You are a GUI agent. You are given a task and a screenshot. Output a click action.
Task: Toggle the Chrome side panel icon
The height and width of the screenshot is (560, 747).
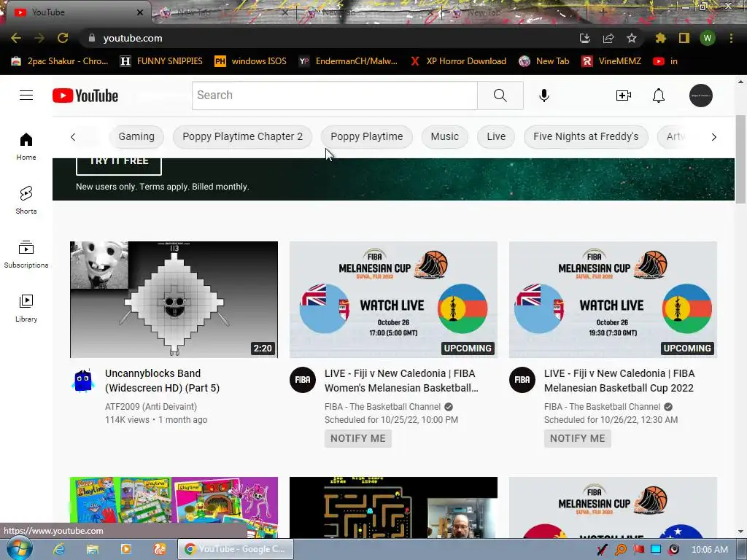(684, 38)
